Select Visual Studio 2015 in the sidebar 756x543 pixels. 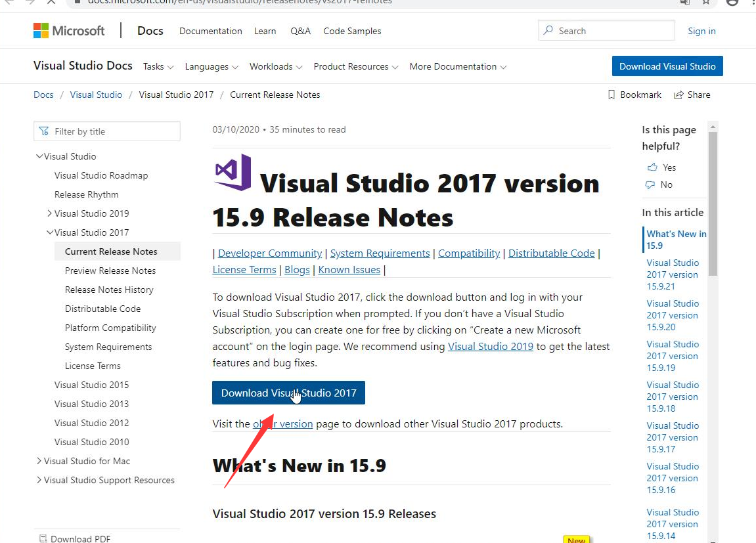[x=91, y=385]
